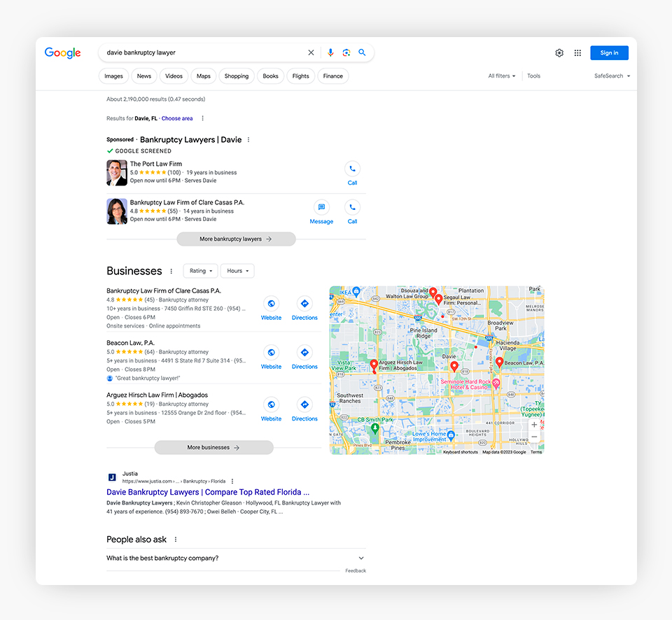The height and width of the screenshot is (620, 672).
Task: Expand the All filters dropdown
Action: pyautogui.click(x=501, y=76)
